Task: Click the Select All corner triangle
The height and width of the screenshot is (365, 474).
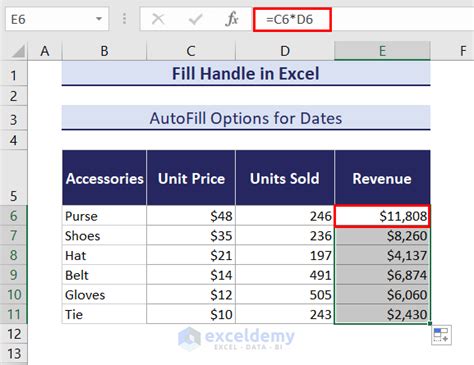Action: 17,51
